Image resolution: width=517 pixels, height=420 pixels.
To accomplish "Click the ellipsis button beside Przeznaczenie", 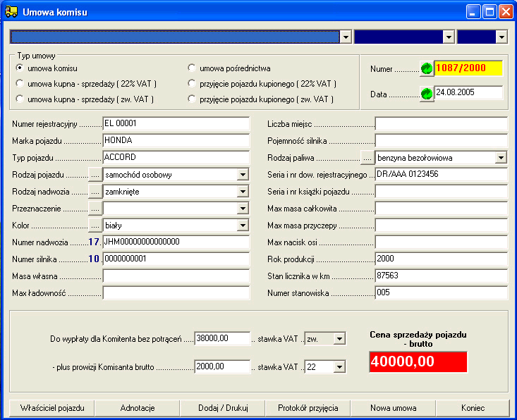I will click(95, 208).
